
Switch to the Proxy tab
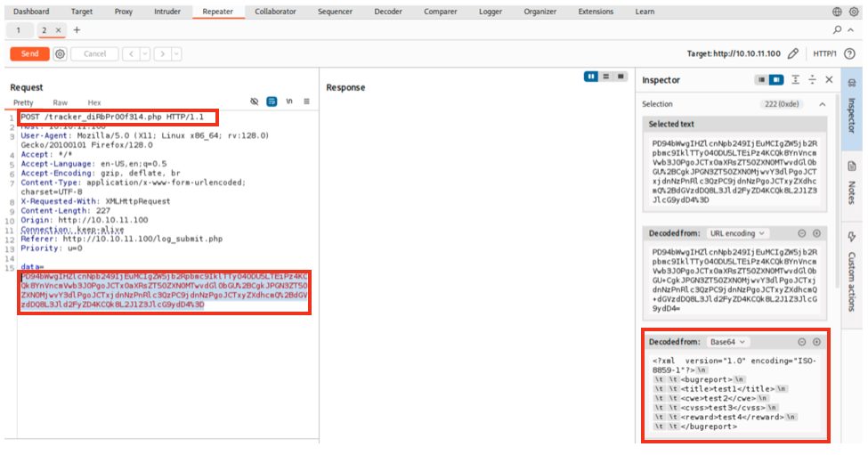[124, 12]
